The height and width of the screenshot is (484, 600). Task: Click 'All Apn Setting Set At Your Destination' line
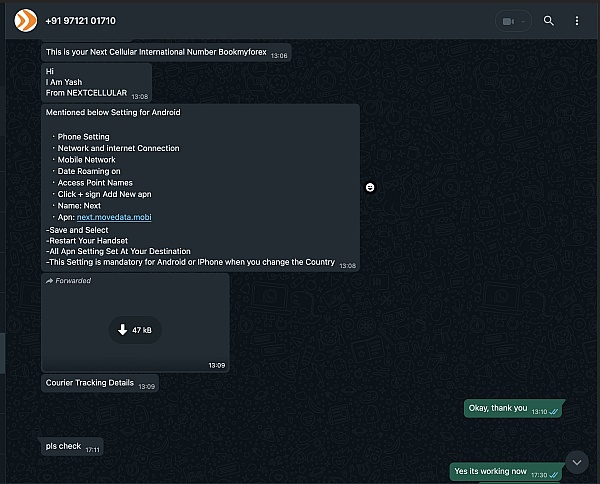tap(118, 251)
